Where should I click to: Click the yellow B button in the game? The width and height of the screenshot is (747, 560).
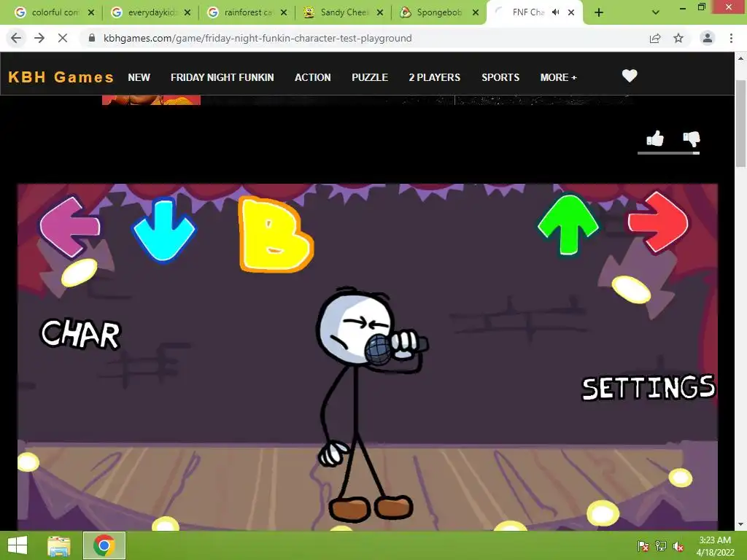click(275, 234)
